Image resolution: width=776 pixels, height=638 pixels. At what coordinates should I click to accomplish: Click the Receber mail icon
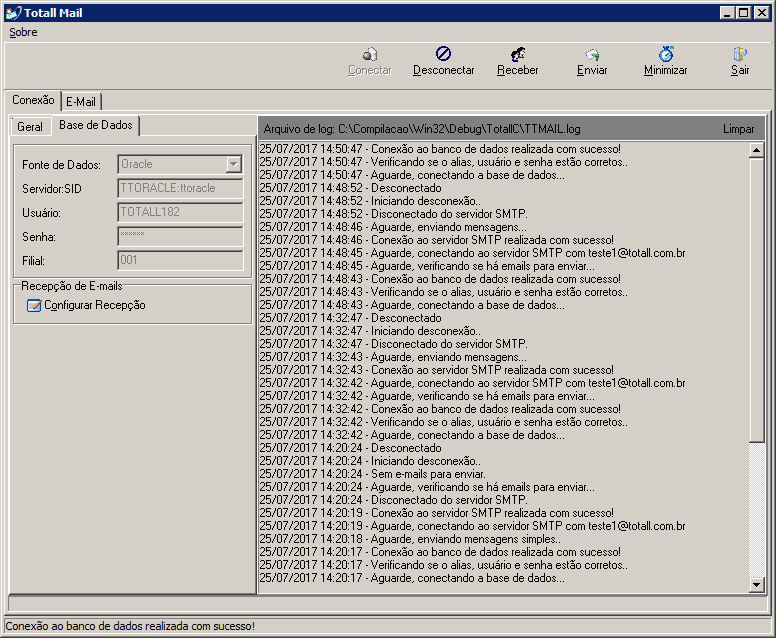point(518,54)
